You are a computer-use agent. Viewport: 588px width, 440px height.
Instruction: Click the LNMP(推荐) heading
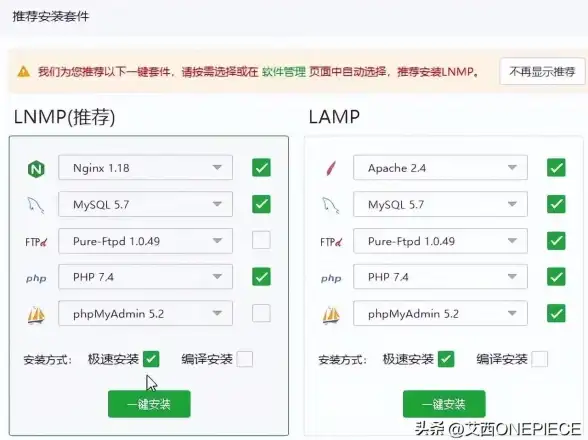(64, 117)
